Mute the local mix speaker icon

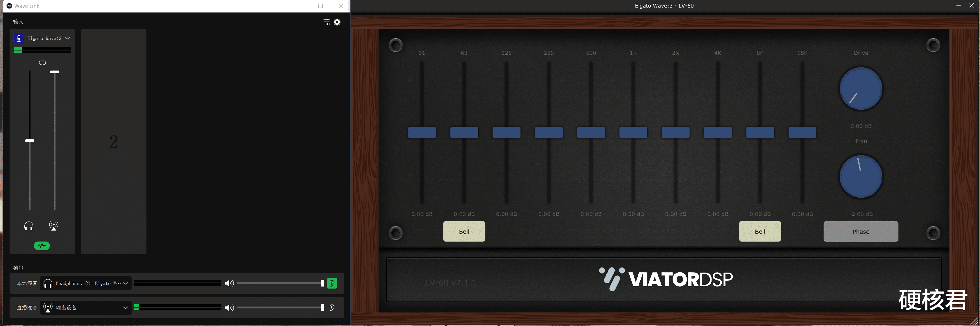229,283
